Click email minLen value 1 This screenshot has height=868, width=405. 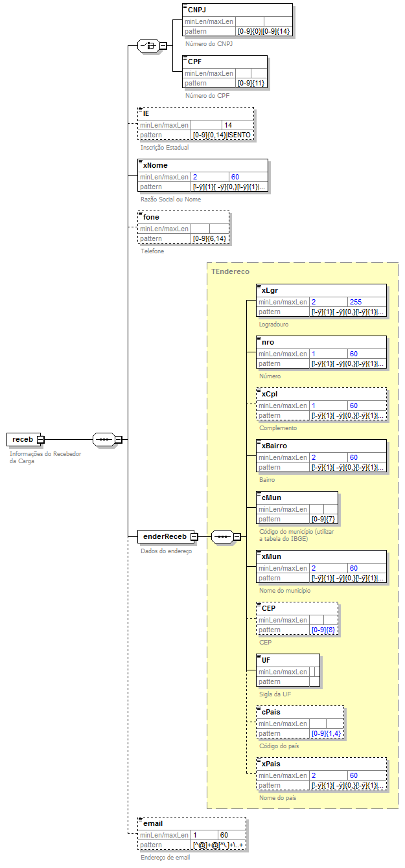pos(195,835)
